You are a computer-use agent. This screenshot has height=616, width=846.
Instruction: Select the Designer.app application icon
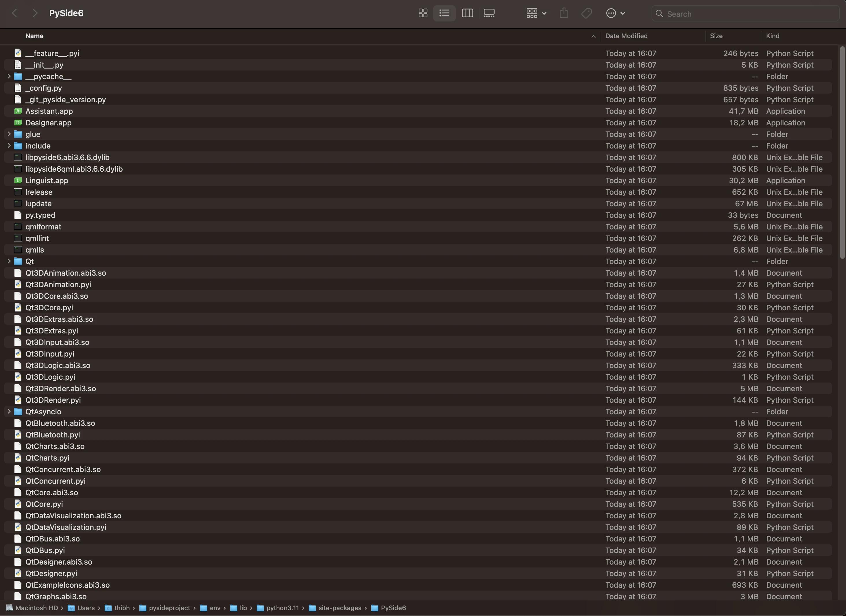(x=18, y=123)
